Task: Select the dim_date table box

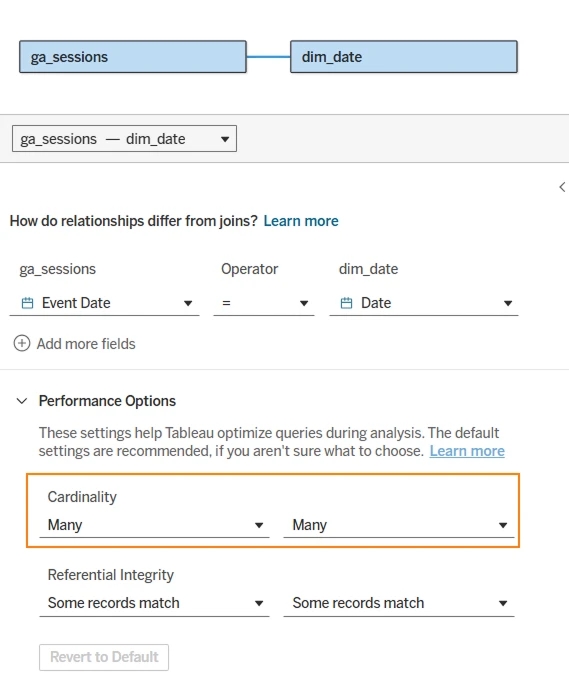Action: point(404,57)
